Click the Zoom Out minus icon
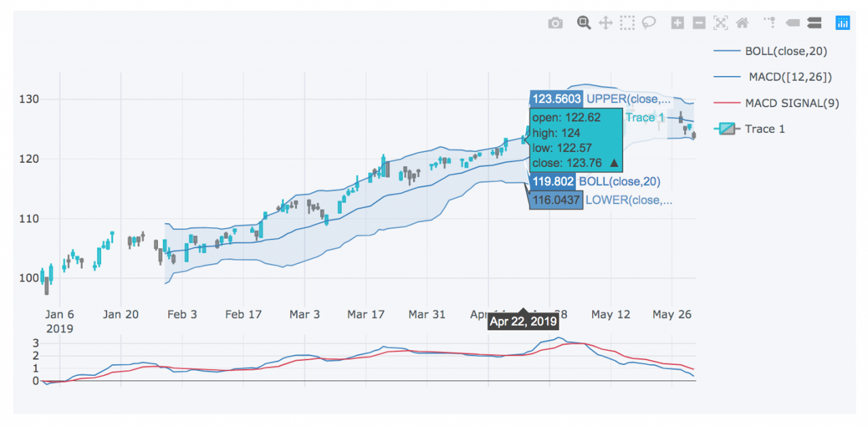Viewport: 868px width, 426px height. coord(698,23)
